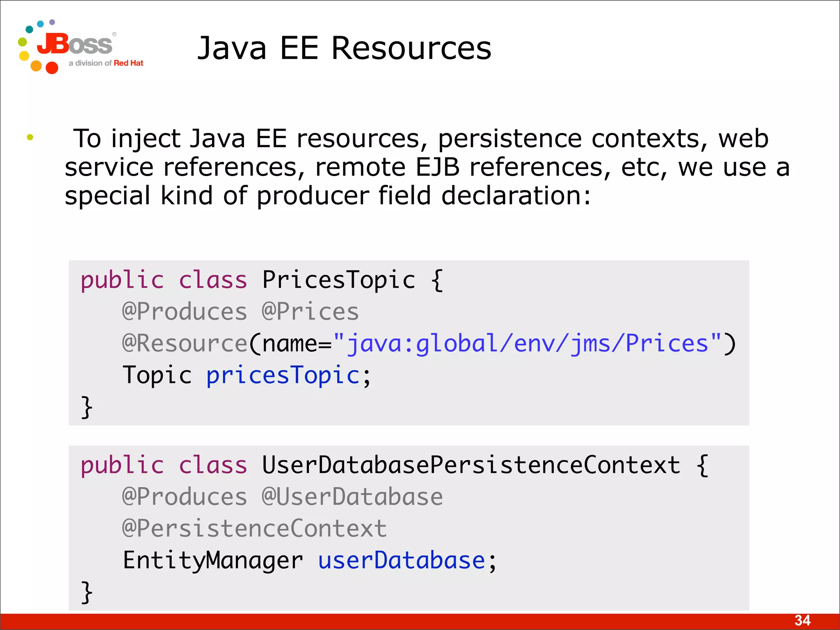Viewport: 840px width, 630px height.
Task: Click the 'Java EE Resources' slide title
Action: [x=344, y=48]
